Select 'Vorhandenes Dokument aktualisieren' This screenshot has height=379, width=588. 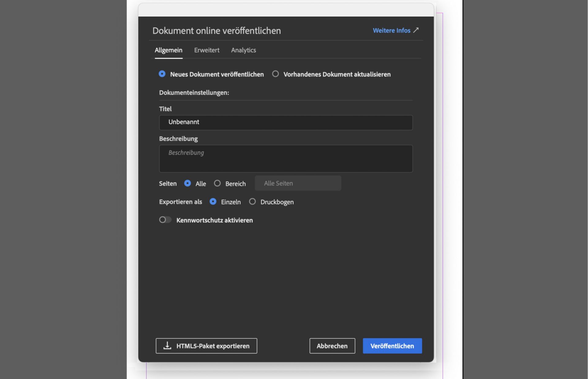(275, 74)
